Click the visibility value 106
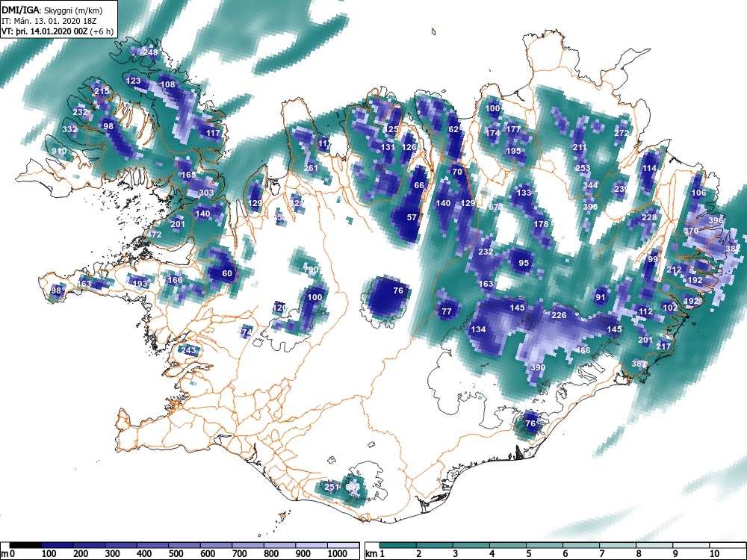Image resolution: width=747 pixels, height=560 pixels. tap(698, 193)
